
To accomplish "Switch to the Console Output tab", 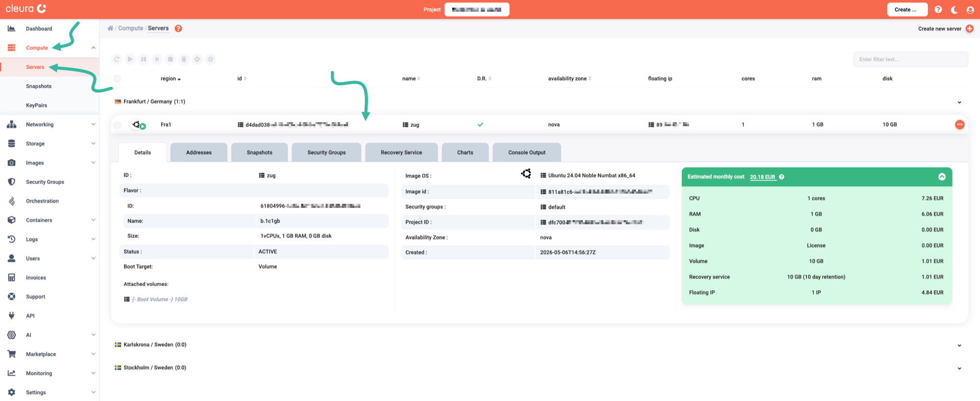I will point(527,153).
